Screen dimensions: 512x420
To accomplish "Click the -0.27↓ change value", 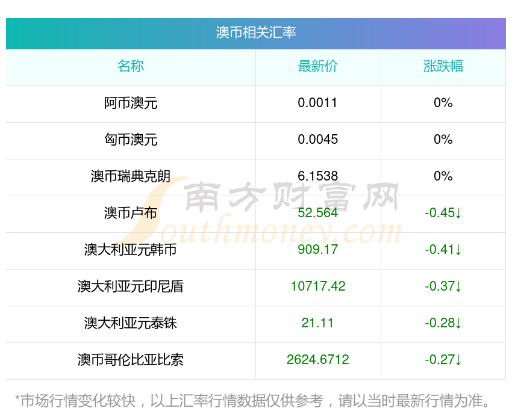I will point(443,360).
